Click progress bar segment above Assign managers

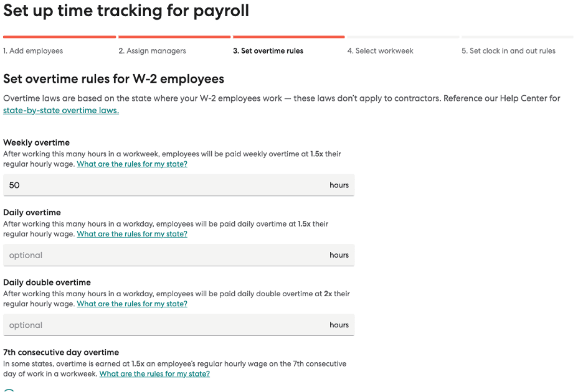pos(174,37)
